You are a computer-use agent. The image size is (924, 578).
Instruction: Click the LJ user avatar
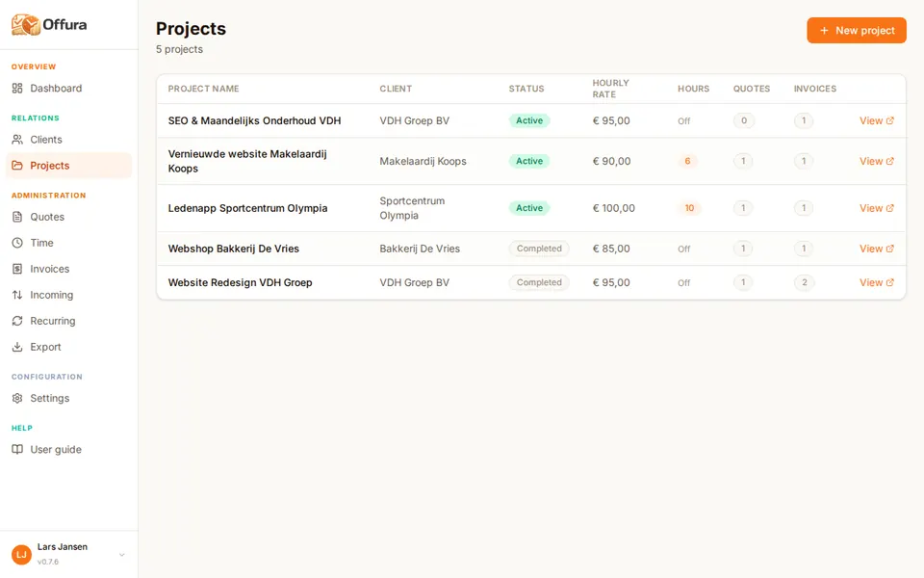tap(22, 555)
